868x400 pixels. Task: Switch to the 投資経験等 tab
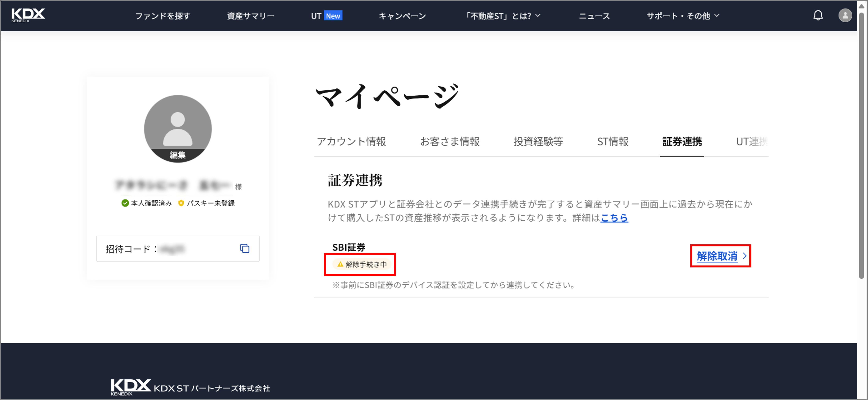(538, 142)
